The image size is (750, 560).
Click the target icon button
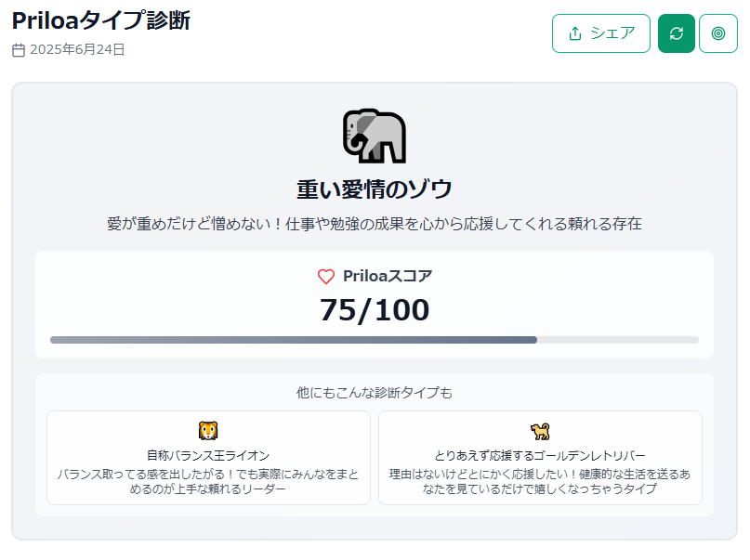(x=718, y=33)
